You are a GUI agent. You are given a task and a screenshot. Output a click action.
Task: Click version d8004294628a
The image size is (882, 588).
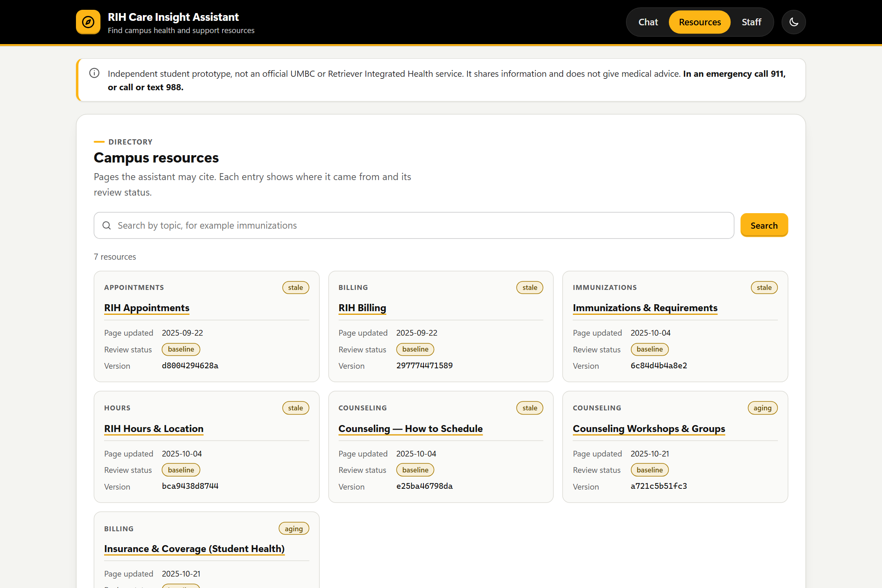pyautogui.click(x=190, y=365)
